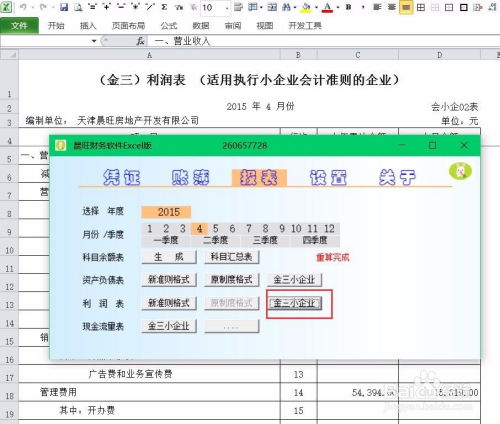Select month 5 in month row

pos(216,229)
